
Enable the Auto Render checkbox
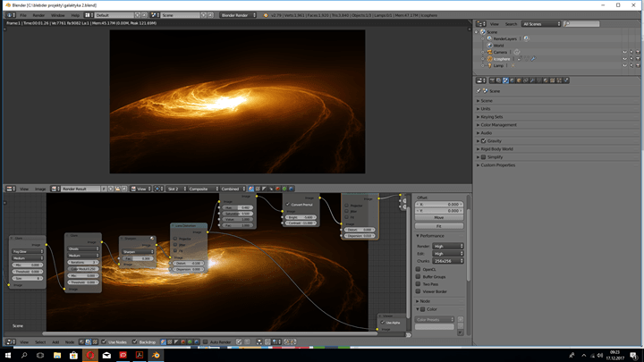tap(206, 341)
